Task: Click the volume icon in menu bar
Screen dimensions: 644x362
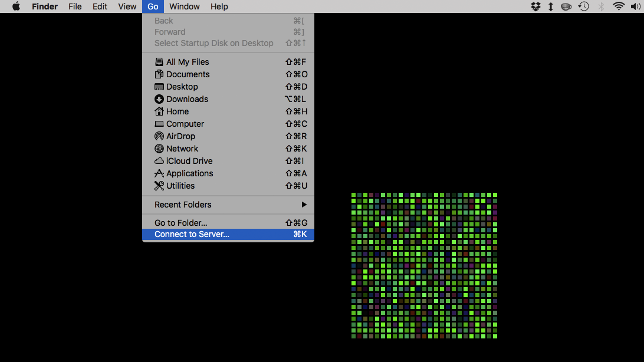Action: tap(636, 6)
